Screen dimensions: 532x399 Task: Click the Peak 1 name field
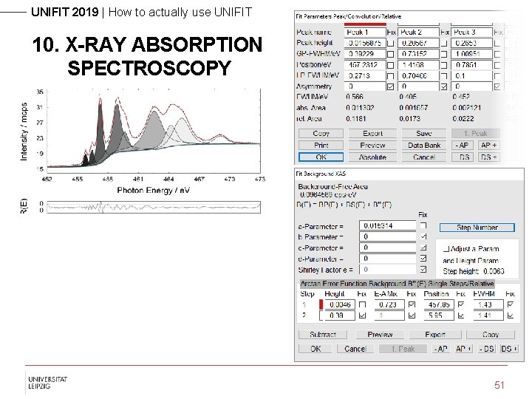click(365, 33)
